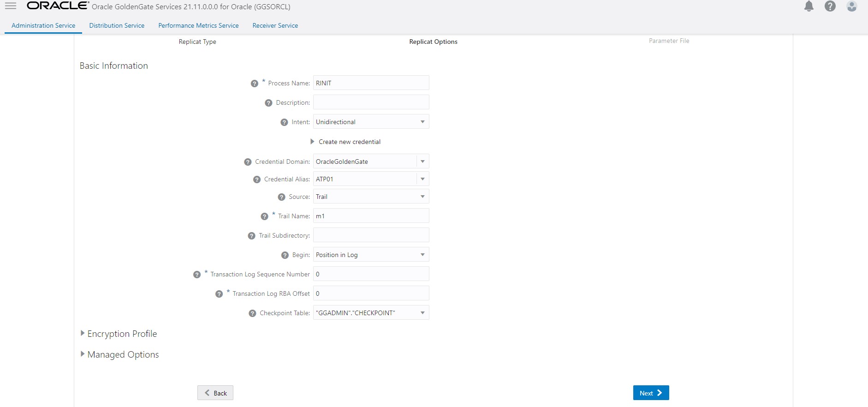
Task: Focus the Trail Name input
Action: pos(371,216)
